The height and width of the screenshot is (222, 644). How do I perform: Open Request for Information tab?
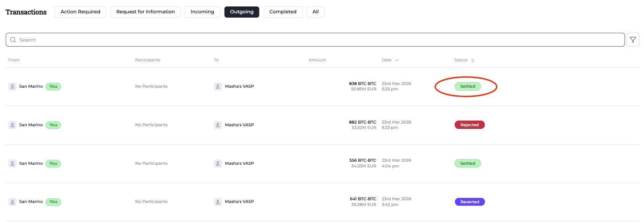[x=145, y=12]
